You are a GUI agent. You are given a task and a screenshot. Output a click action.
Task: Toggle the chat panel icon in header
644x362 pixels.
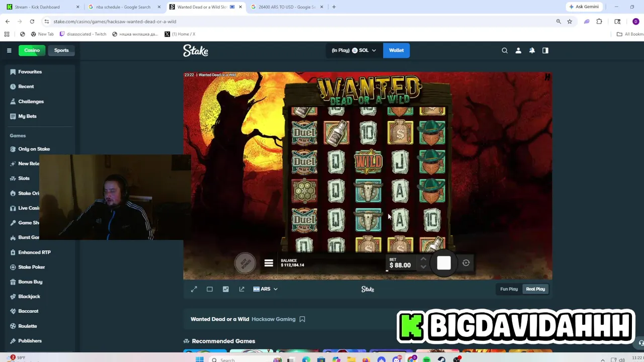tap(545, 50)
